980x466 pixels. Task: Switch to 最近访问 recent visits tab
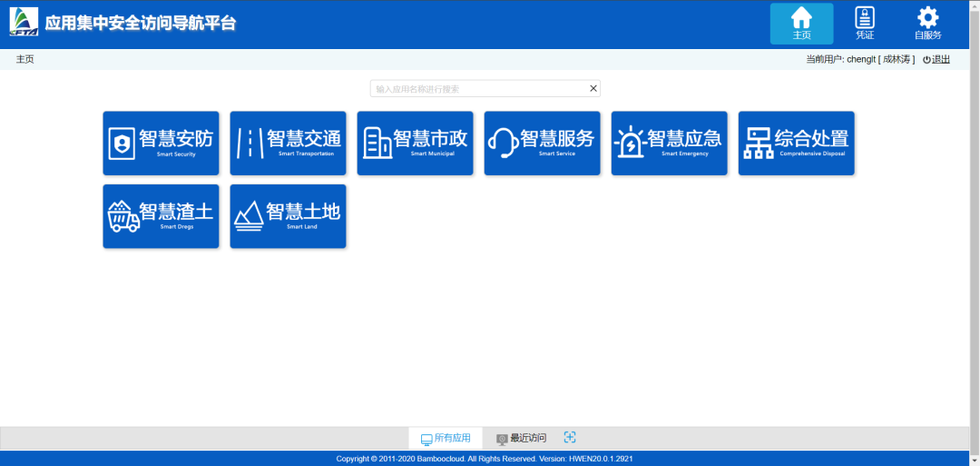click(521, 439)
